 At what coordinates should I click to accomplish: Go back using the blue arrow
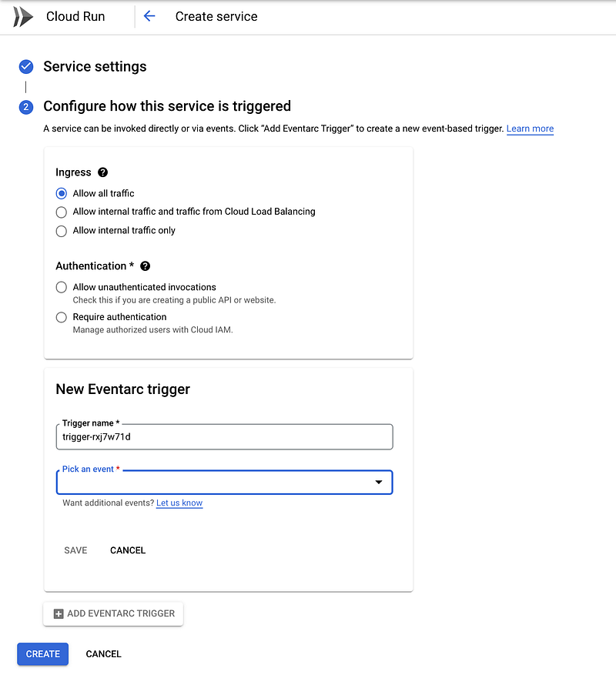click(149, 16)
